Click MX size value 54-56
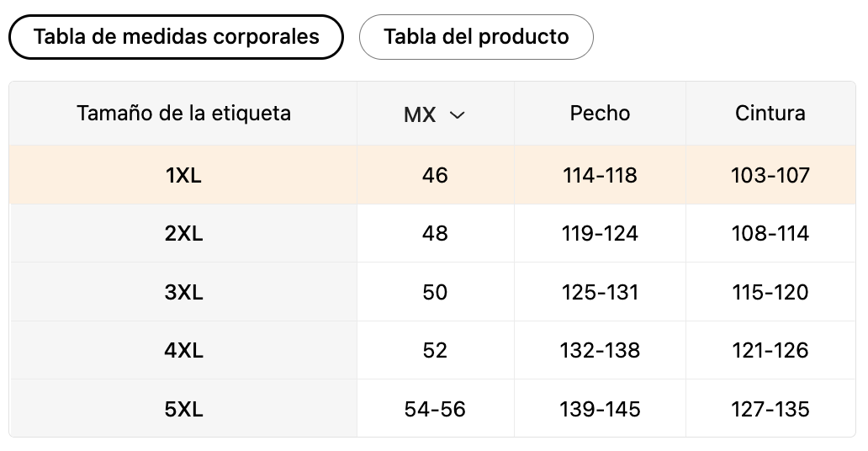The height and width of the screenshot is (451, 868). (435, 409)
